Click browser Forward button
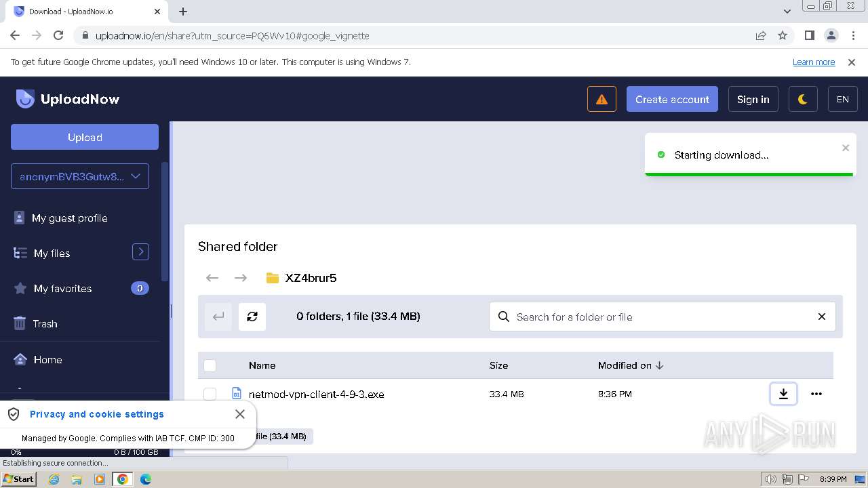 (x=37, y=35)
